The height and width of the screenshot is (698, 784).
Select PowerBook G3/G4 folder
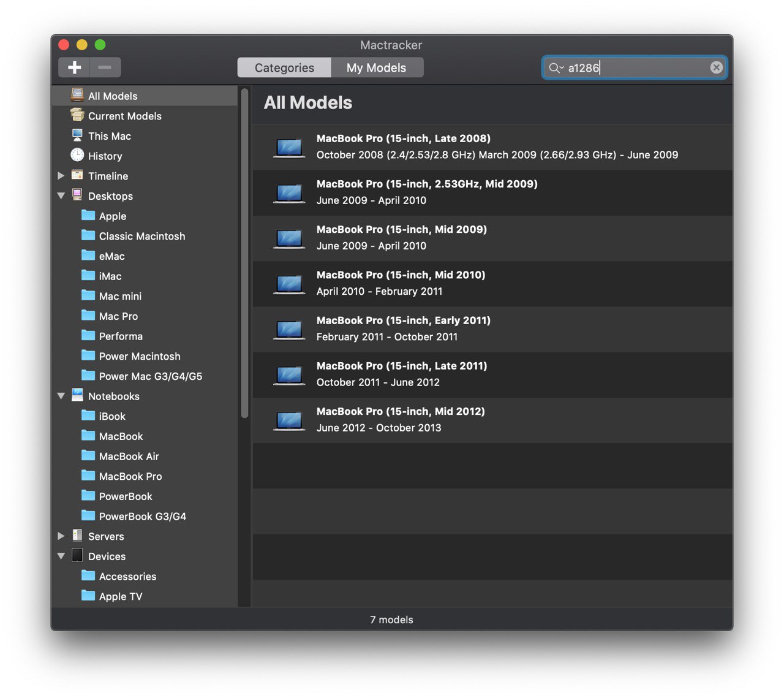145,517
